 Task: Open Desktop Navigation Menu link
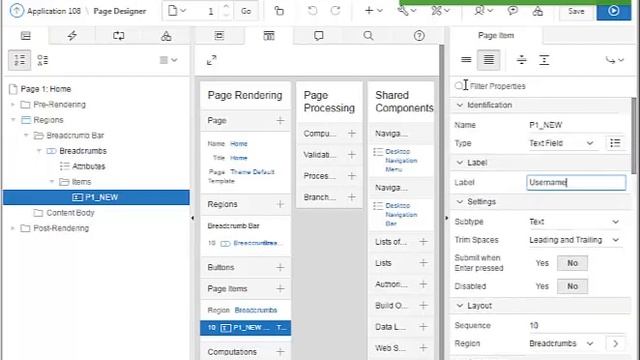[x=401, y=160]
